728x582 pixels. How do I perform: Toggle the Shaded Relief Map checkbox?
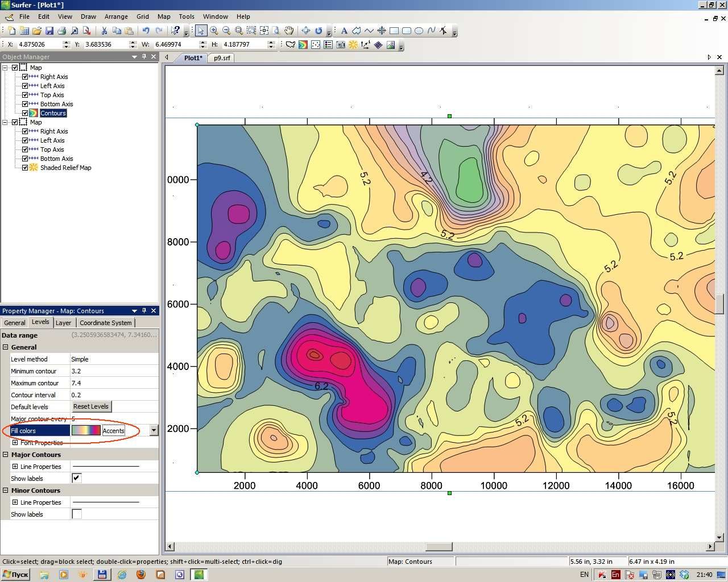(x=25, y=168)
